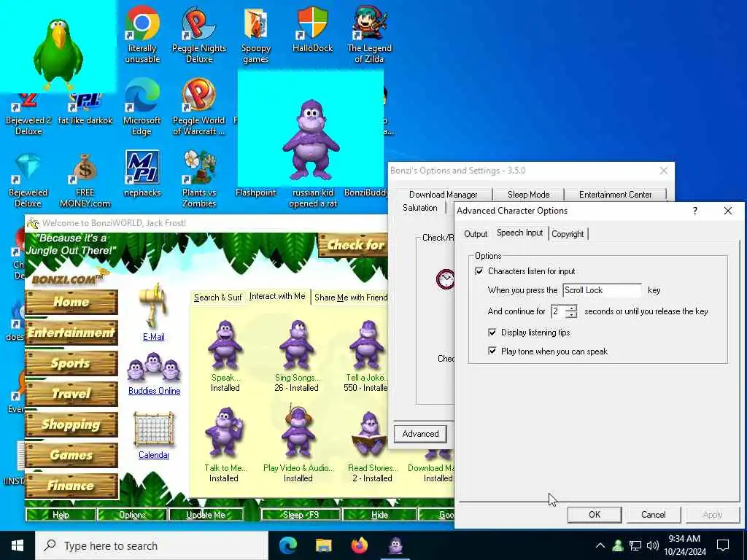Image resolution: width=747 pixels, height=560 pixels.
Task: Click the Read Stories Bonzi icon
Action: (370, 433)
